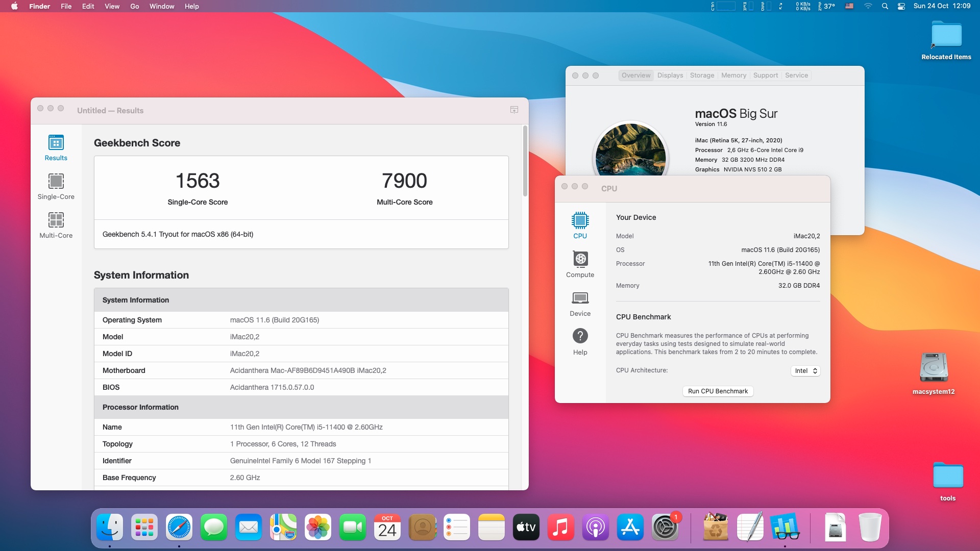The width and height of the screenshot is (980, 551).
Task: Expand the CPU Architecture Intel dropdown
Action: point(806,371)
